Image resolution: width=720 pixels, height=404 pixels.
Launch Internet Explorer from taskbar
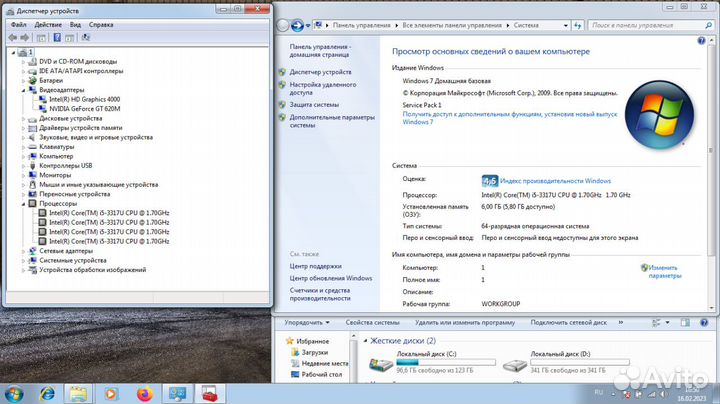pyautogui.click(x=47, y=394)
